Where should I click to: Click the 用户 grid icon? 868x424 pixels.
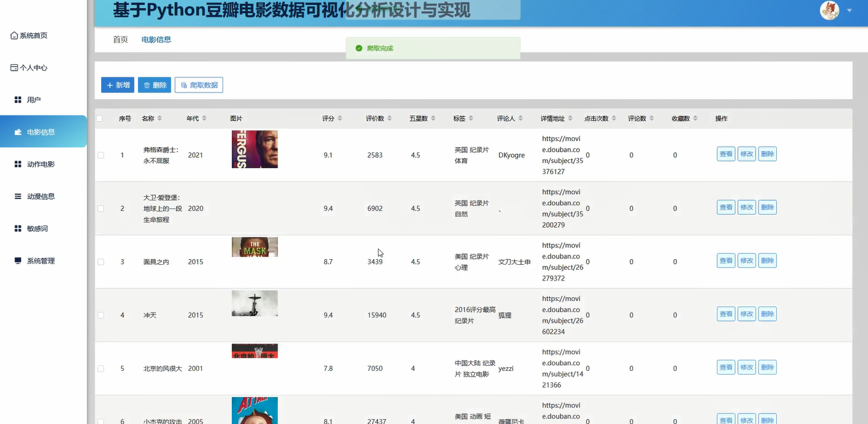coord(18,100)
